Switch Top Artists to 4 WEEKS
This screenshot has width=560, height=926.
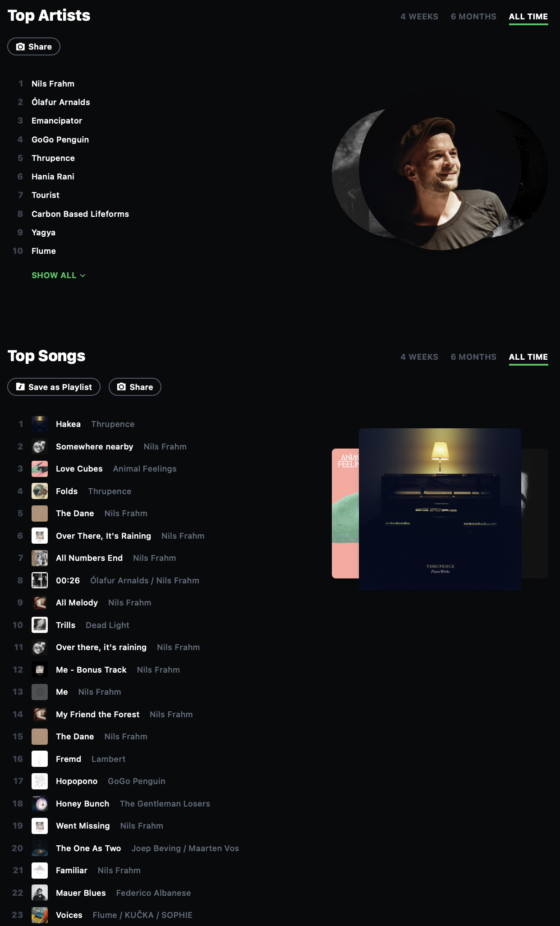pyautogui.click(x=419, y=17)
